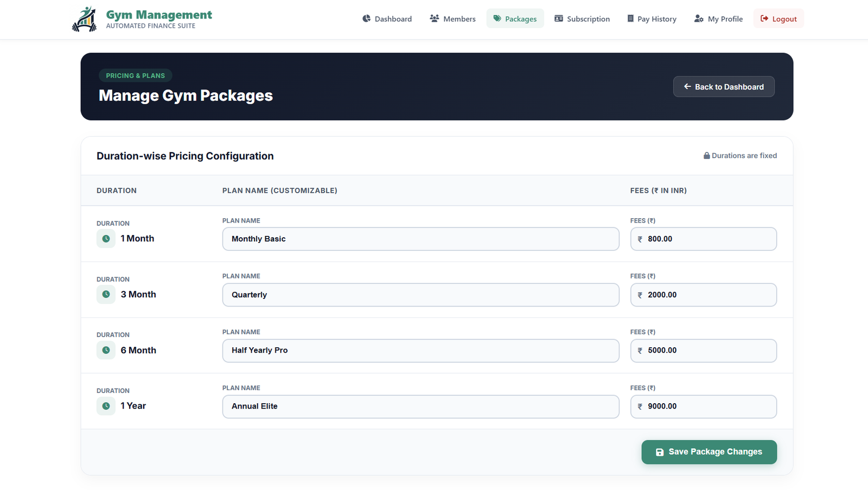The image size is (868, 490).
Task: Open the Dashboard menu item
Action: [387, 18]
